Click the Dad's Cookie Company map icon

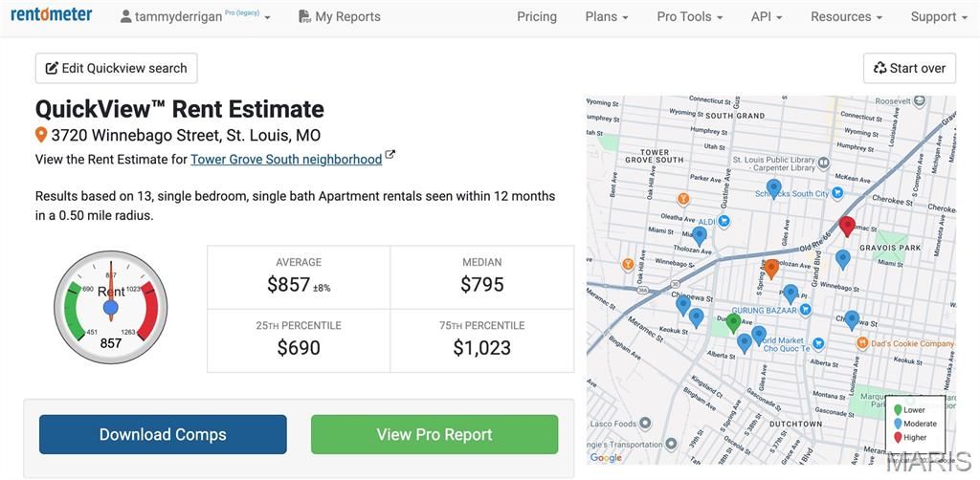click(862, 342)
